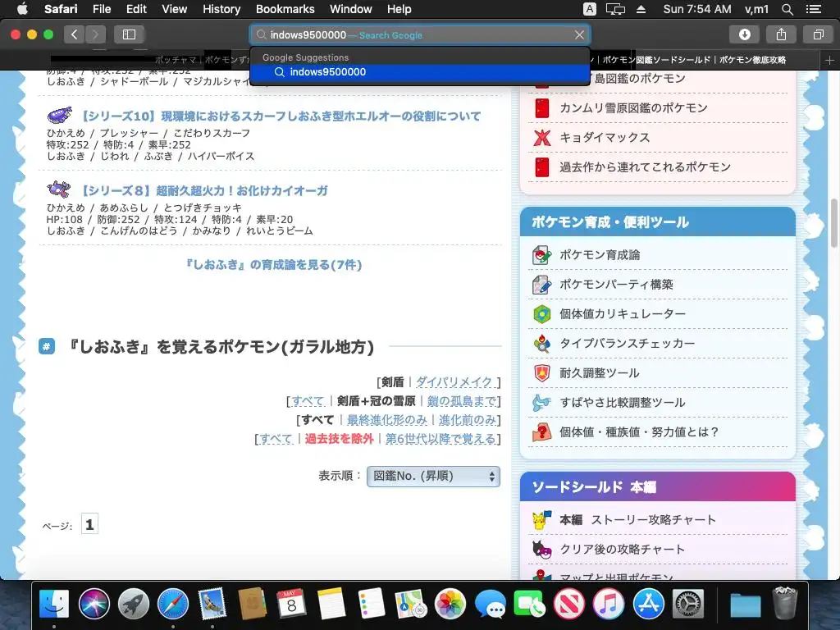Select the indows9500000 Google suggestion

tap(420, 72)
